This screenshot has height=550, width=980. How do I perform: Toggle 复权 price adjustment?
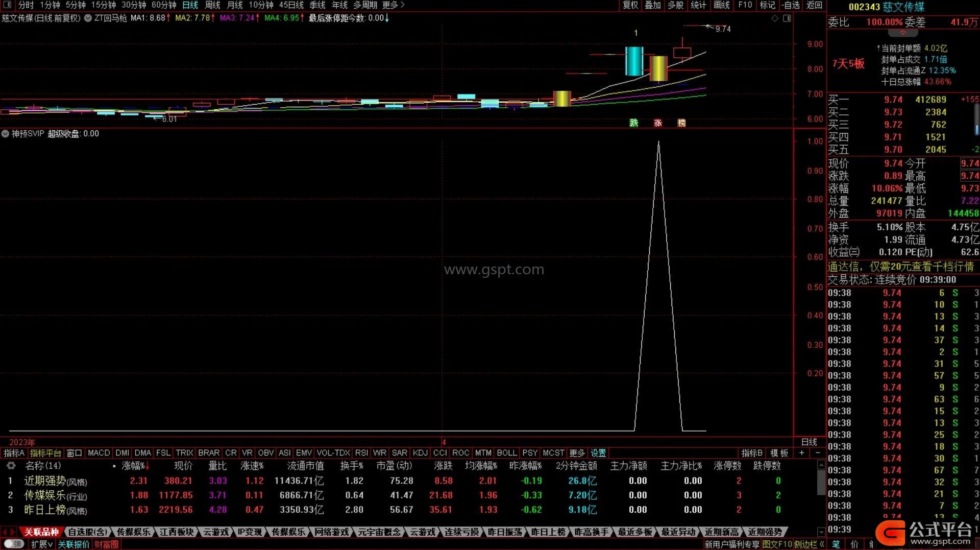coord(630,5)
